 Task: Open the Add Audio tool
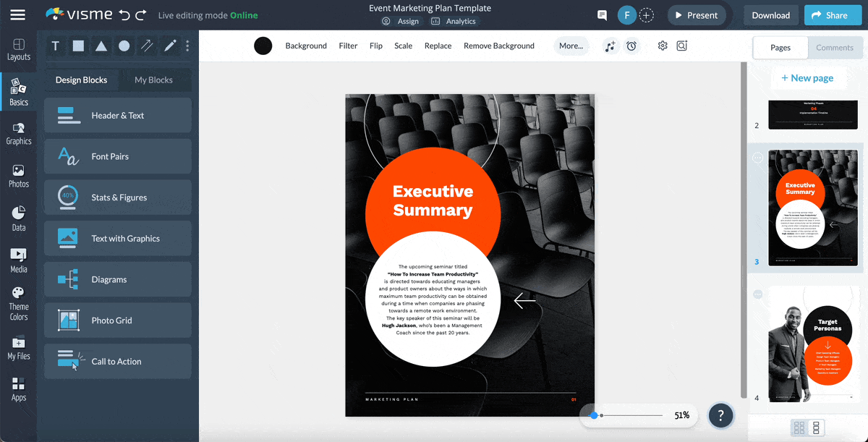click(x=610, y=46)
